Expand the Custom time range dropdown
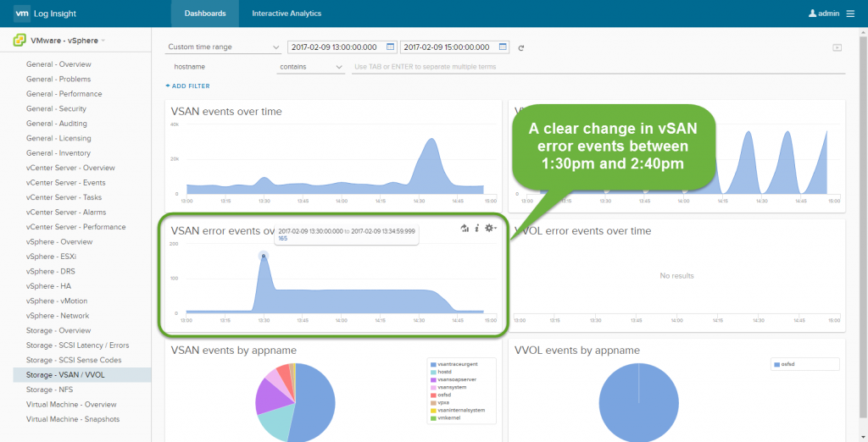Viewport: 868px width, 442px height. click(223, 47)
